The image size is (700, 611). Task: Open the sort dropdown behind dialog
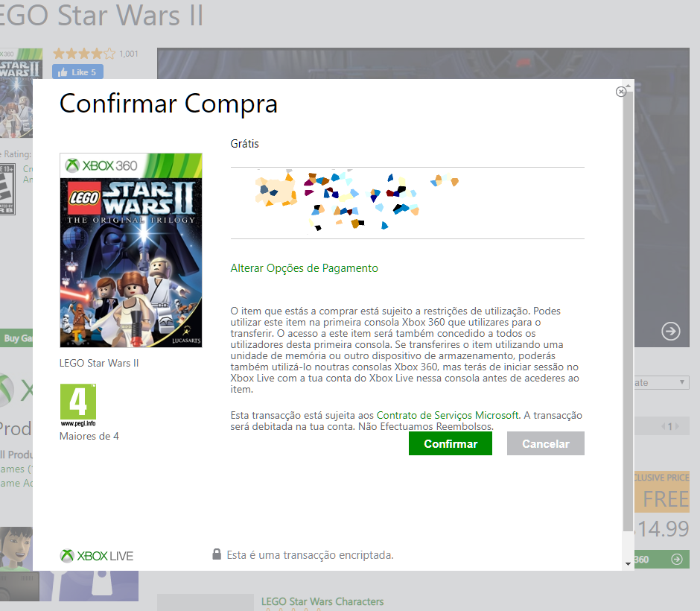[x=661, y=382]
